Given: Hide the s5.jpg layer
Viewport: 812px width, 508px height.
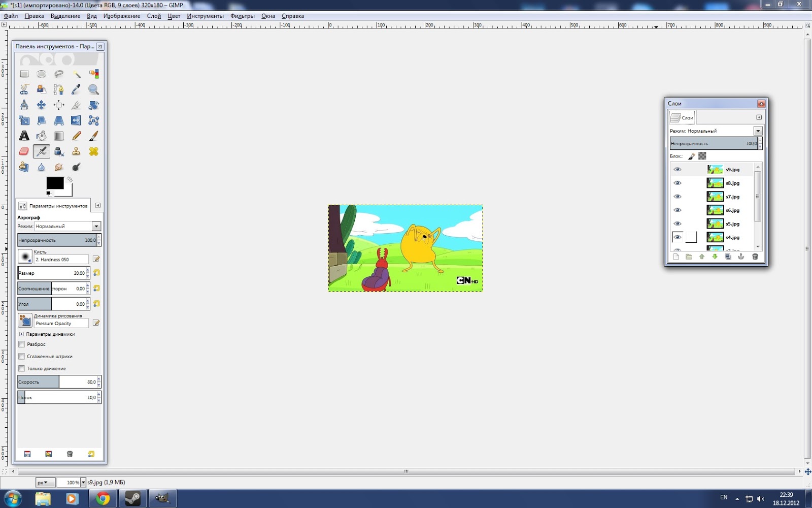Looking at the screenshot, I should click(677, 224).
